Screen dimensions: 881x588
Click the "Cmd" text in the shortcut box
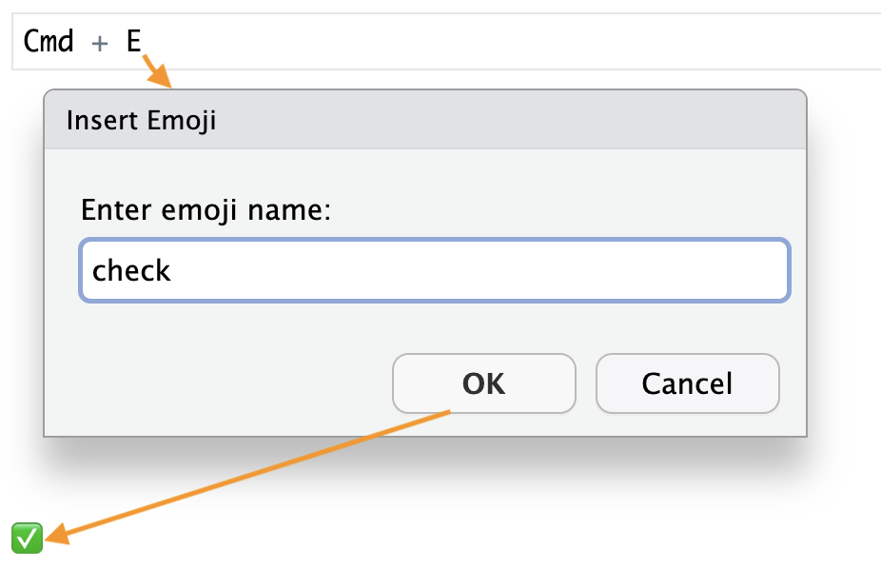49,42
